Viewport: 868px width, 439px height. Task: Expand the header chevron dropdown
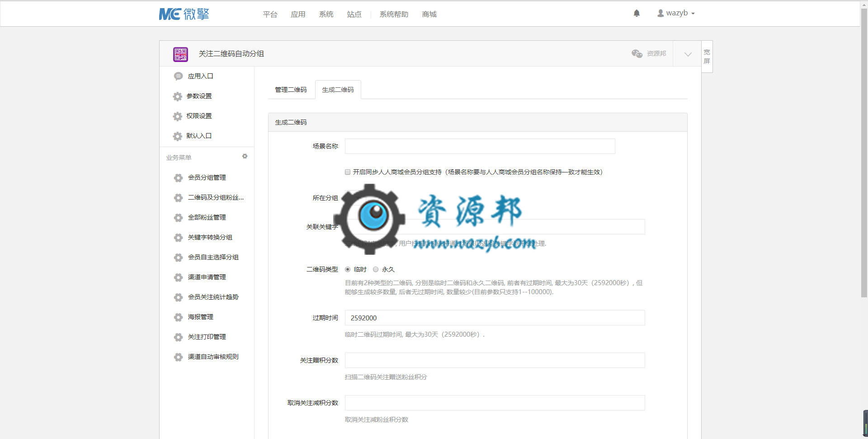click(688, 54)
